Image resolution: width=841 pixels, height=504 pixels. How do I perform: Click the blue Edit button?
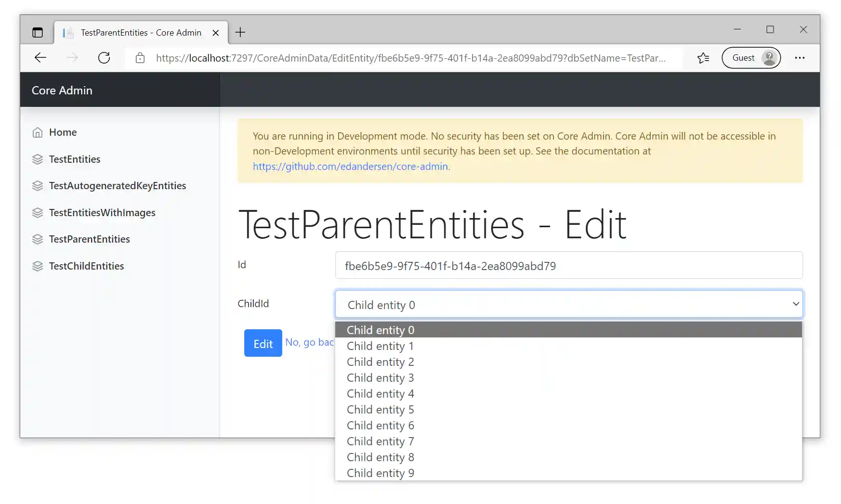263,343
